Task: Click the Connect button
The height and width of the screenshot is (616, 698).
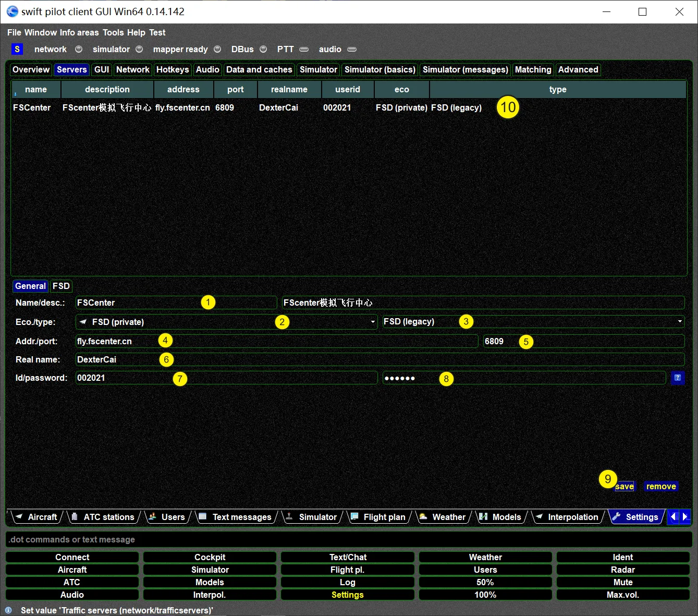Action: 72,557
